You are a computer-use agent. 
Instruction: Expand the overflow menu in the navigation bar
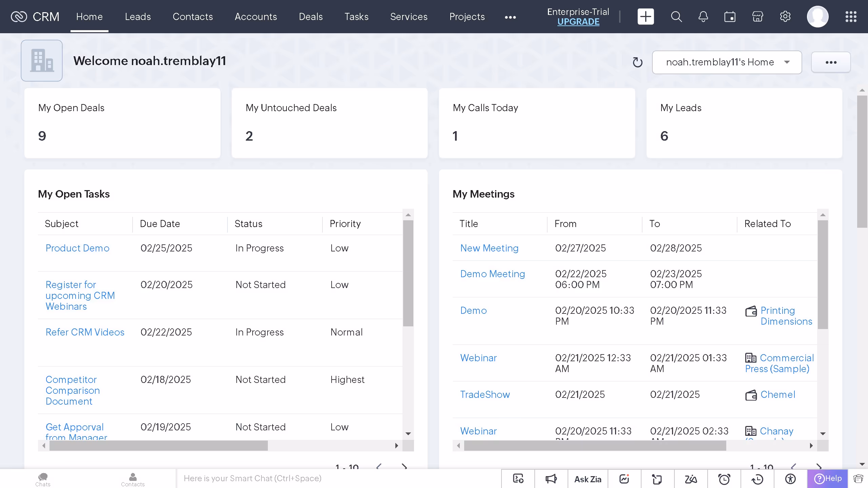click(x=510, y=17)
